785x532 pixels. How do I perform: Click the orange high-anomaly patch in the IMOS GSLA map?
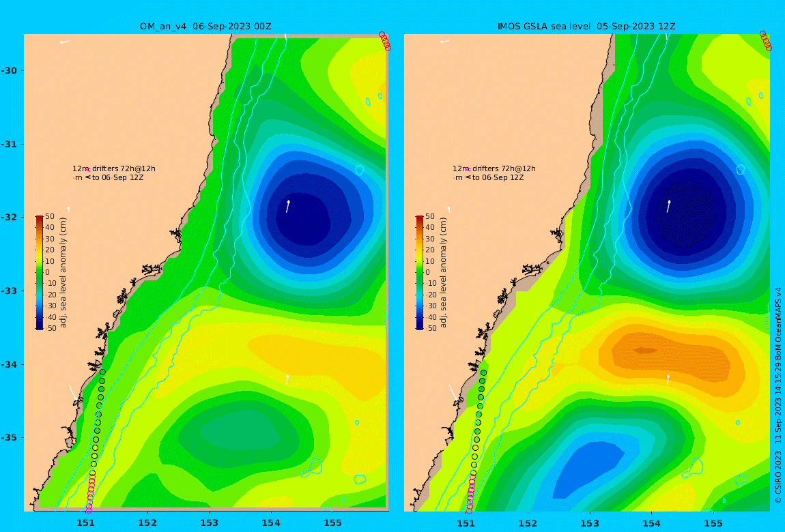coord(671,356)
